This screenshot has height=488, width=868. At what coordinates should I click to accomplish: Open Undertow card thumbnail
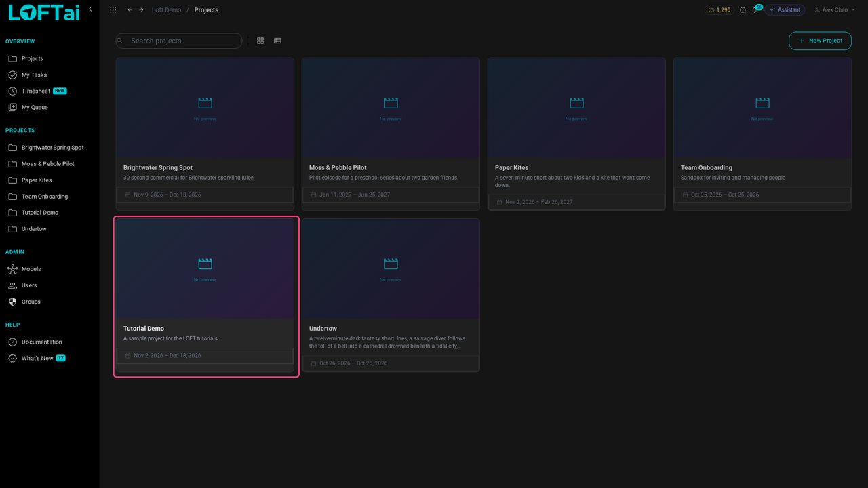(391, 268)
